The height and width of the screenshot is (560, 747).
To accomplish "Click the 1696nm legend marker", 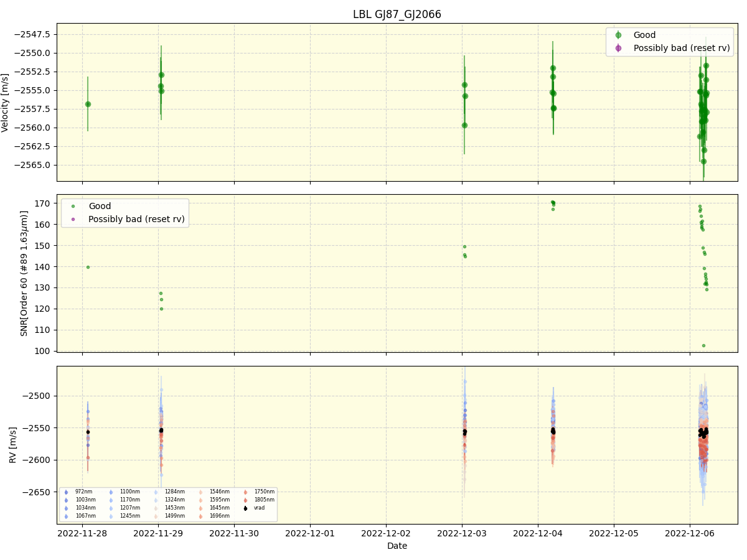I will 200,516.
